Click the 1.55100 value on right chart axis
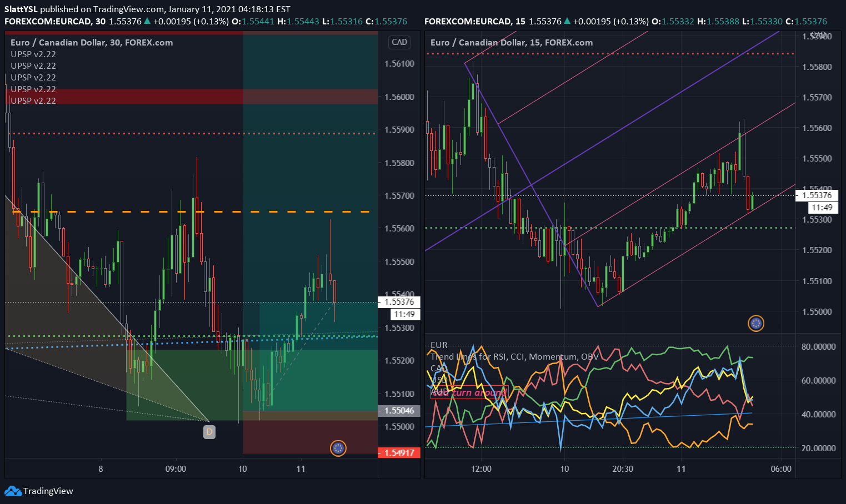The image size is (846, 504). 817,281
